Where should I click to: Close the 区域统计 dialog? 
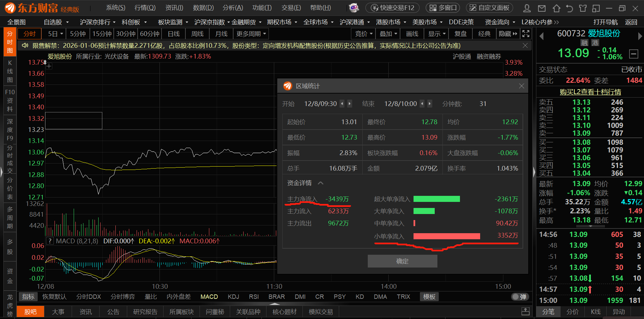pyautogui.click(x=522, y=86)
